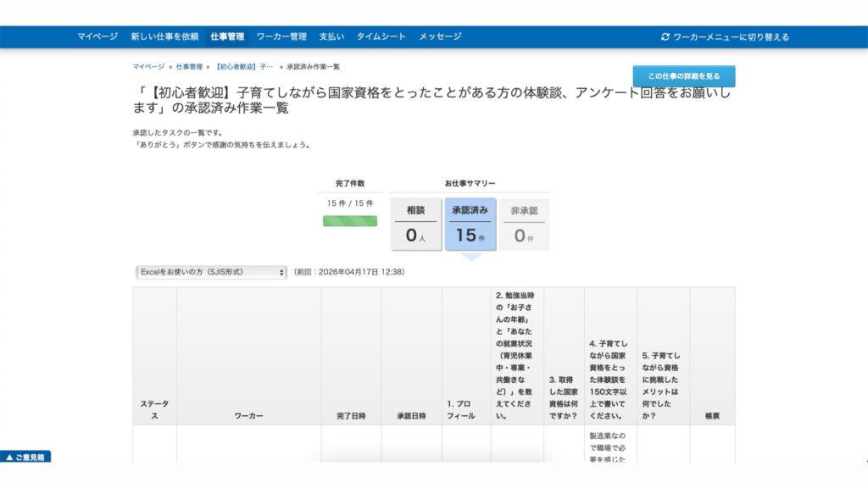This screenshot has width=868, height=488.
Task: Open the Excel SJIS形式 format dropdown
Action: [211, 272]
